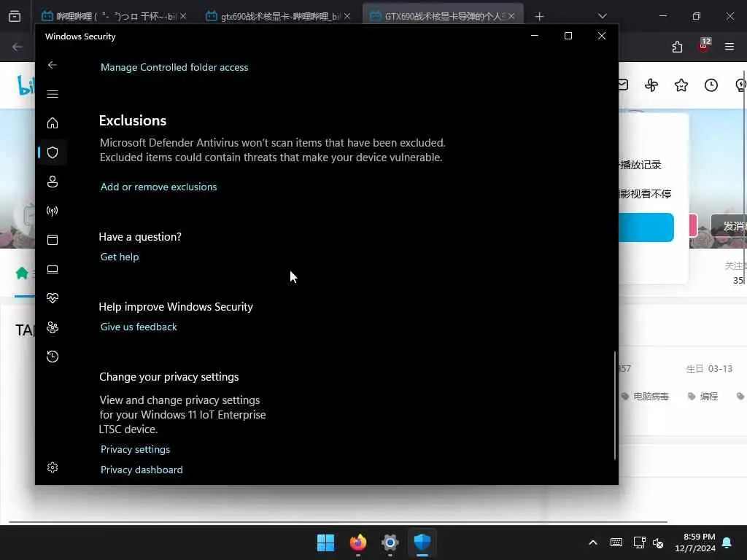
Task: Open the Firefox View icon
Action: click(x=15, y=17)
